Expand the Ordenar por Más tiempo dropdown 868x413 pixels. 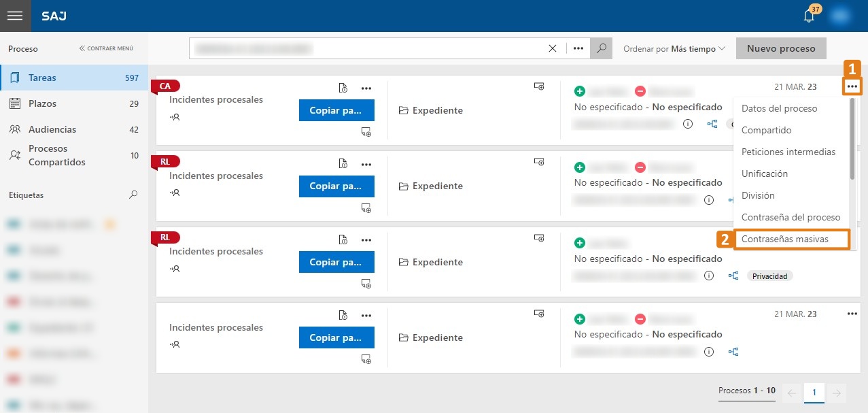[x=674, y=49]
